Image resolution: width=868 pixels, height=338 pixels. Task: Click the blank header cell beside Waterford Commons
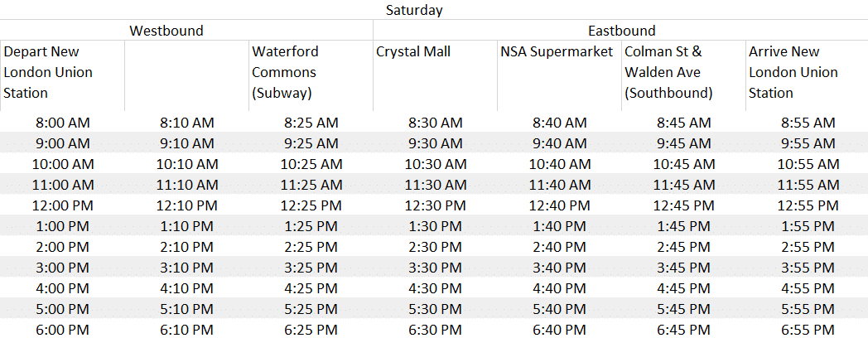click(x=186, y=75)
